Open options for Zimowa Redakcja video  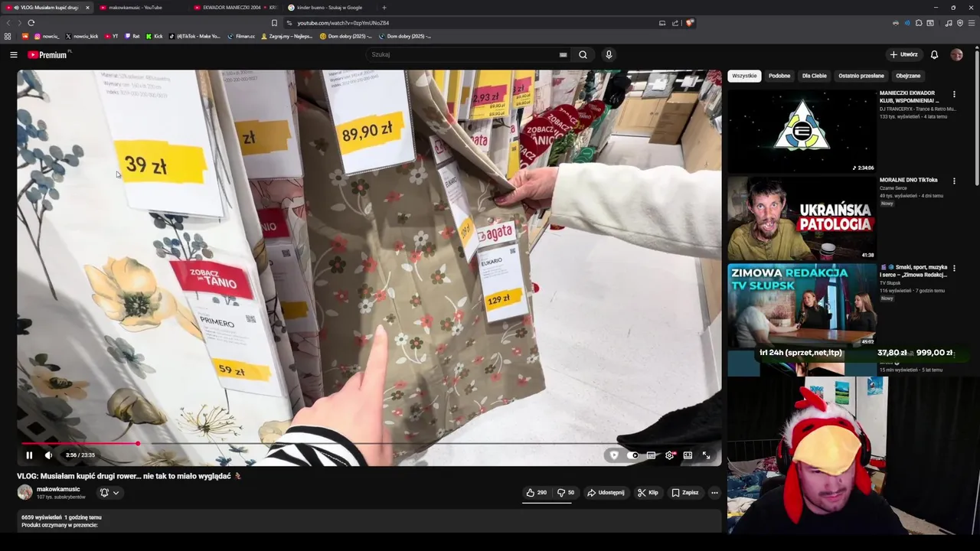click(x=954, y=269)
